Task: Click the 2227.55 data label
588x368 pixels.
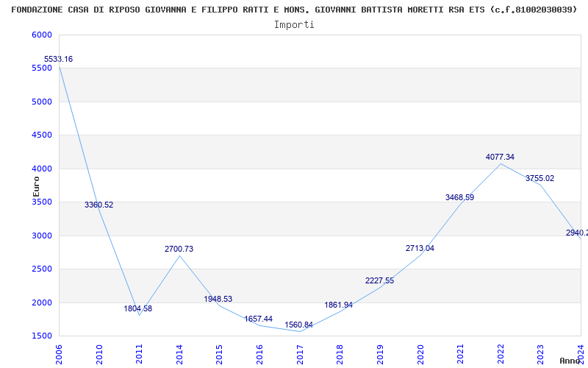Action: pos(379,281)
